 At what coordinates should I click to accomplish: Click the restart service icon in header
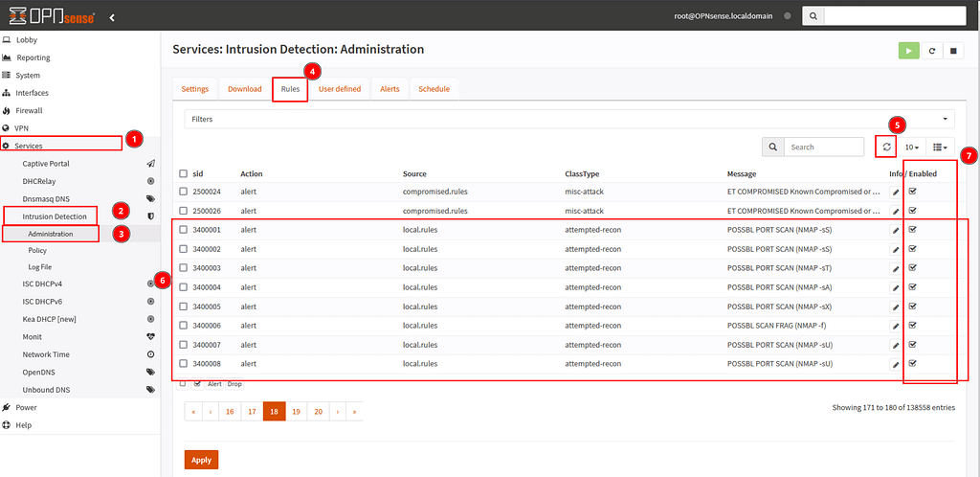(x=931, y=51)
